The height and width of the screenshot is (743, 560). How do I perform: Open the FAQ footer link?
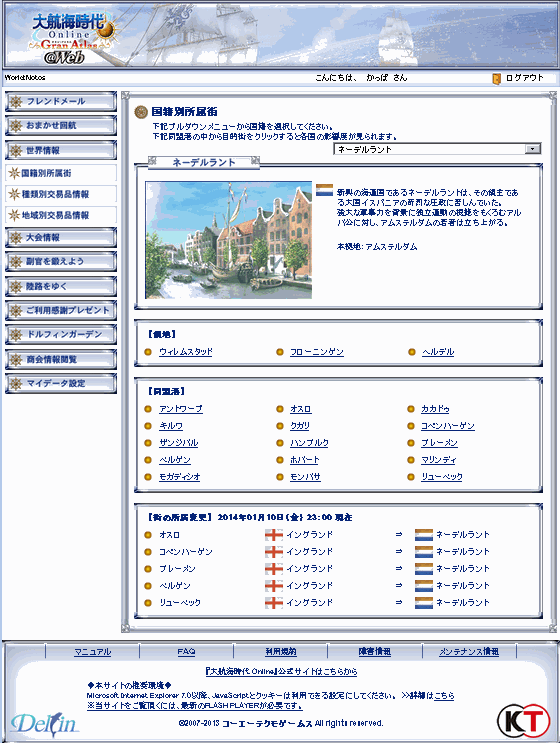[x=186, y=652]
